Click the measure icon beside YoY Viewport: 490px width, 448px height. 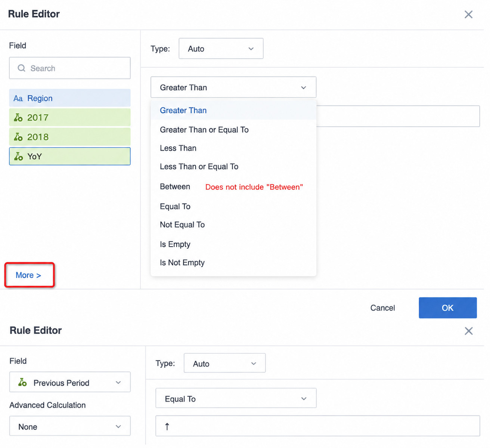pos(18,157)
